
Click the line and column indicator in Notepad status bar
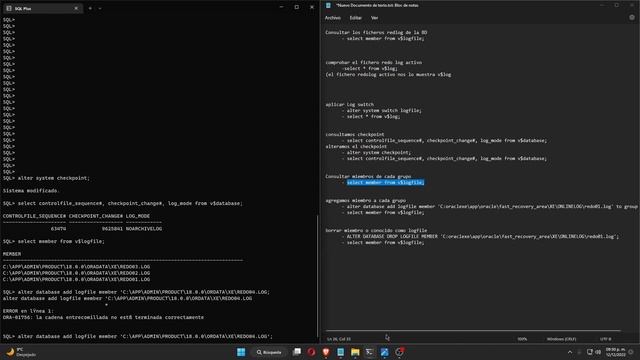338,339
